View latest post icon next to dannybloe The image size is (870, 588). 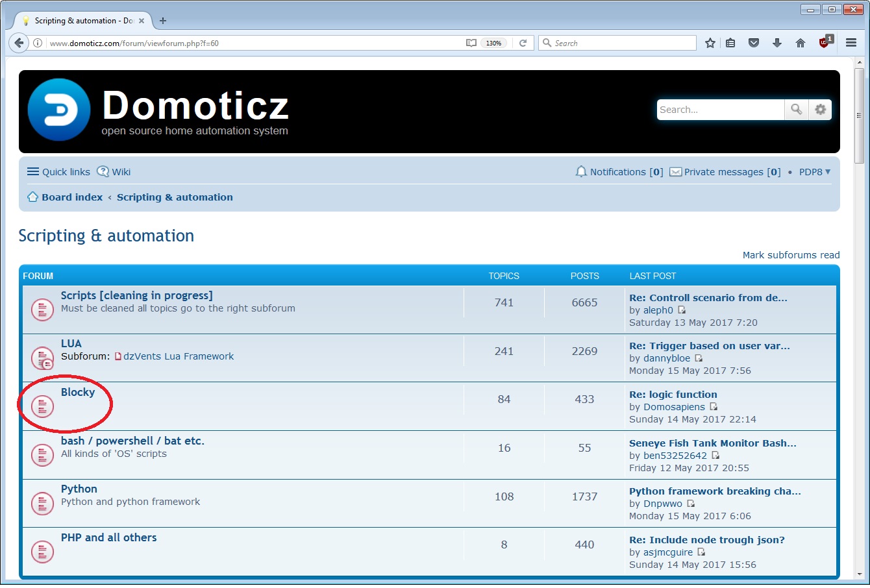[699, 358]
